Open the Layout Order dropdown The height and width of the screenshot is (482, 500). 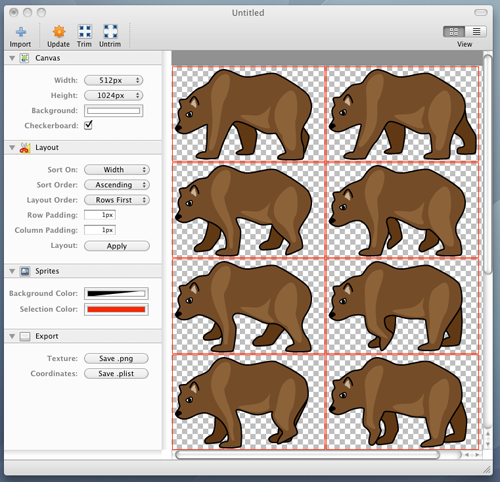pos(117,200)
